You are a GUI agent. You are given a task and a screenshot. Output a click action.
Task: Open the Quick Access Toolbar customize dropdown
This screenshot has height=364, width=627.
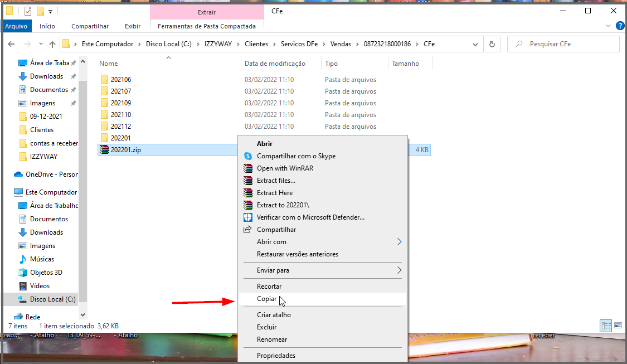point(50,11)
